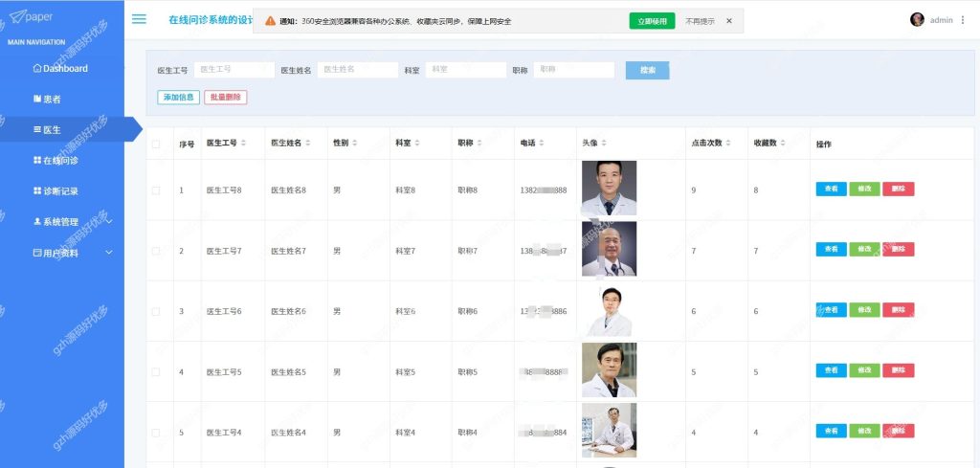980x468 pixels.
Task: Click the 搜索 button
Action: (x=648, y=70)
